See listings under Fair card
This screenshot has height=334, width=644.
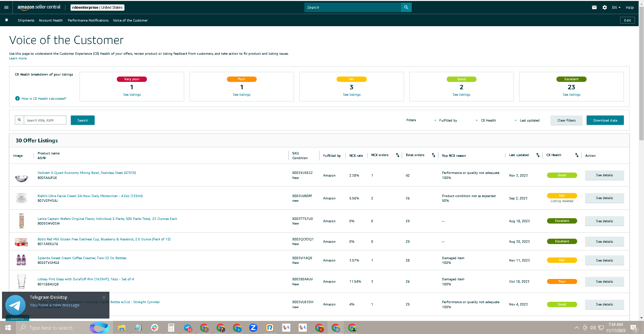(352, 95)
